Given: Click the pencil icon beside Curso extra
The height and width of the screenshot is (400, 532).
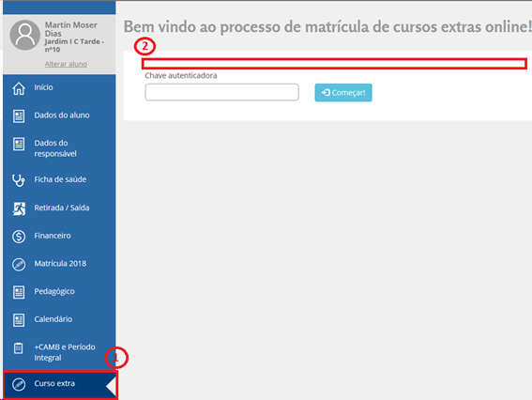Looking at the screenshot, I should 19,384.
